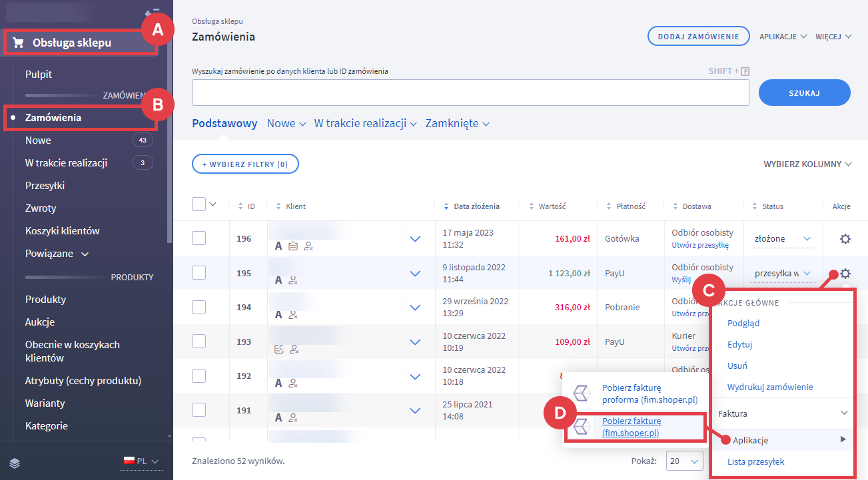
Task: Click the Polish flag language icon
Action: point(129,461)
